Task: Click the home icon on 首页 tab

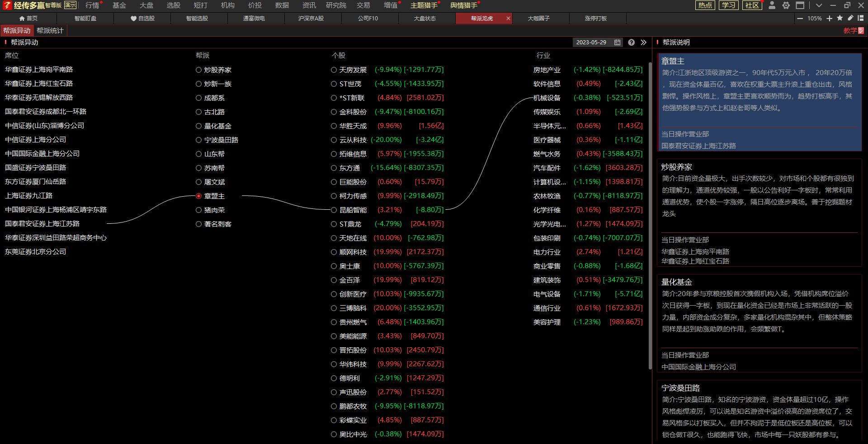Action: tap(22, 19)
